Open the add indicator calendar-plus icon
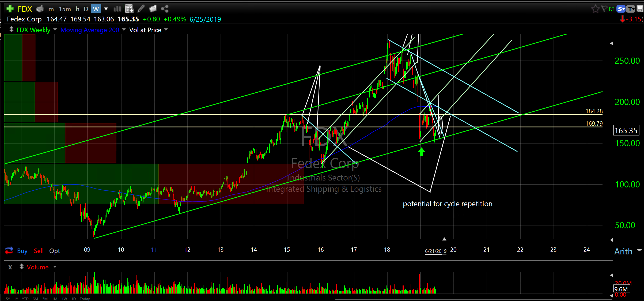 [129, 9]
